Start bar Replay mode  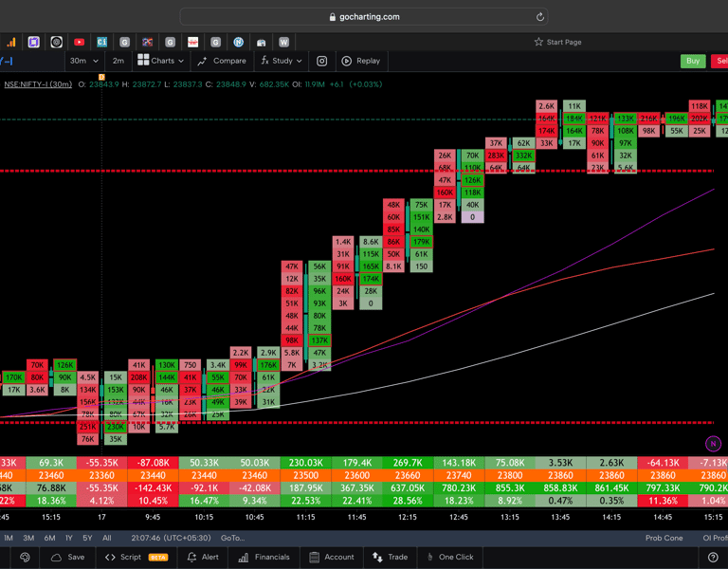pos(361,61)
